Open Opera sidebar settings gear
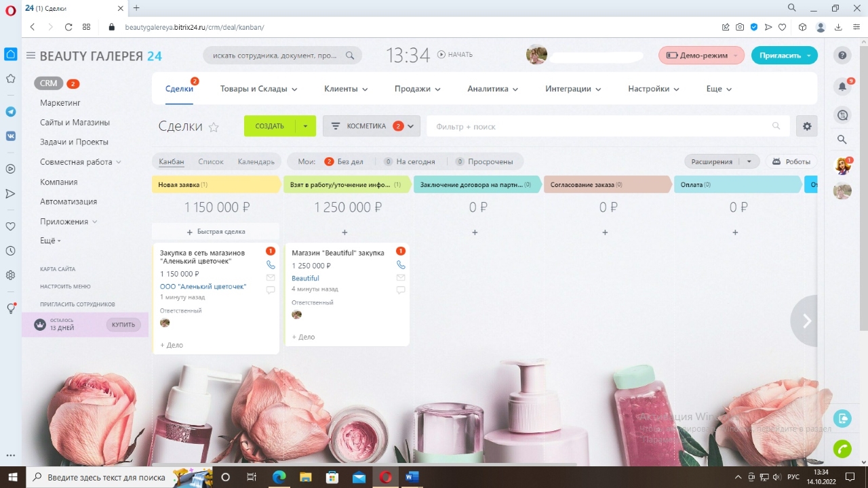Image resolution: width=868 pixels, height=488 pixels. (x=11, y=275)
